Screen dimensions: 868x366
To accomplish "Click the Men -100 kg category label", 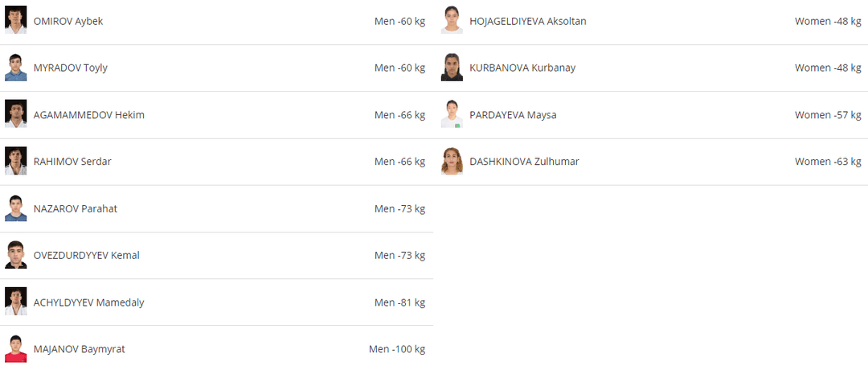I will [x=397, y=349].
